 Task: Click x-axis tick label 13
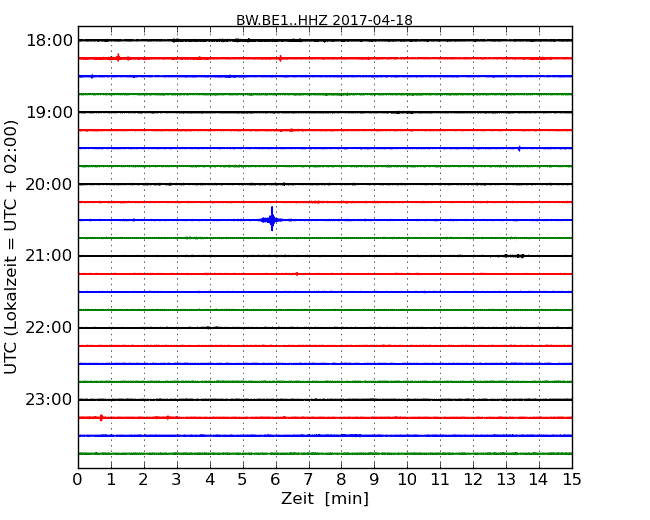coord(506,480)
